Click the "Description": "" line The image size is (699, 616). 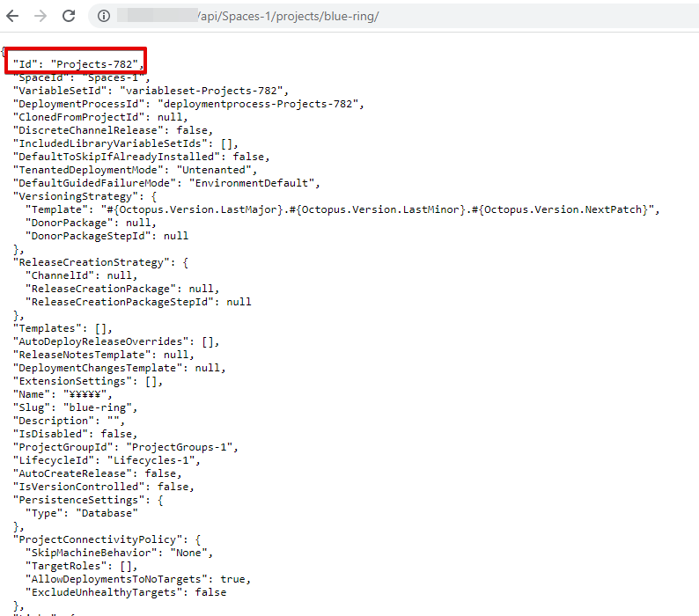[69, 421]
